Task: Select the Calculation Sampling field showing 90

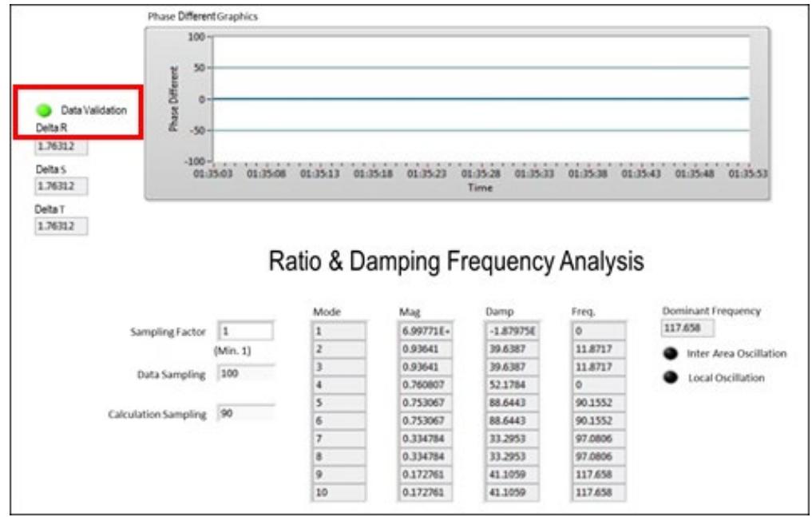Action: 245,413
